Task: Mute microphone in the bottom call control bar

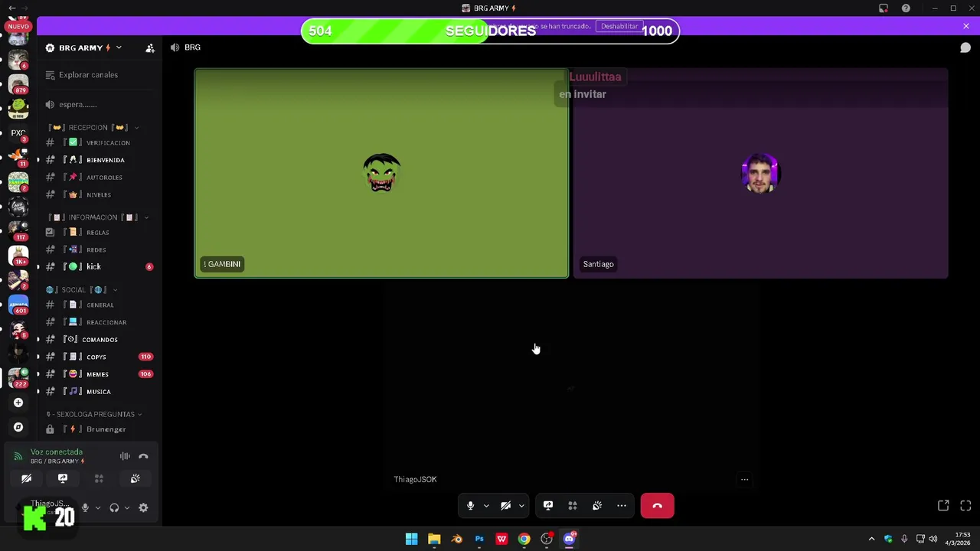Action: (x=470, y=506)
